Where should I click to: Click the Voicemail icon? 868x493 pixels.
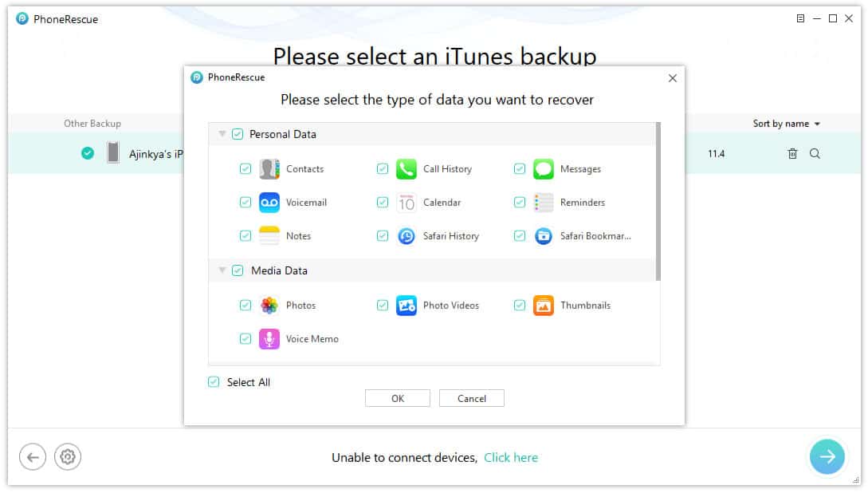pyautogui.click(x=269, y=202)
